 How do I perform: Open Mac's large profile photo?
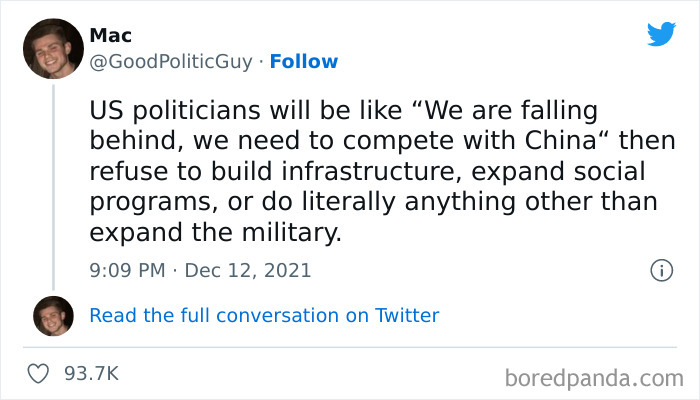(52, 49)
